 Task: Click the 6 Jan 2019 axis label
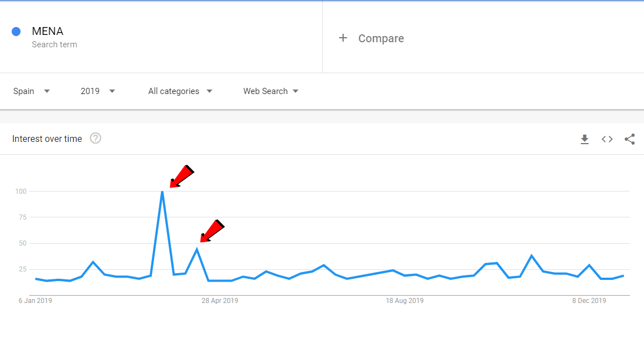[x=35, y=301]
